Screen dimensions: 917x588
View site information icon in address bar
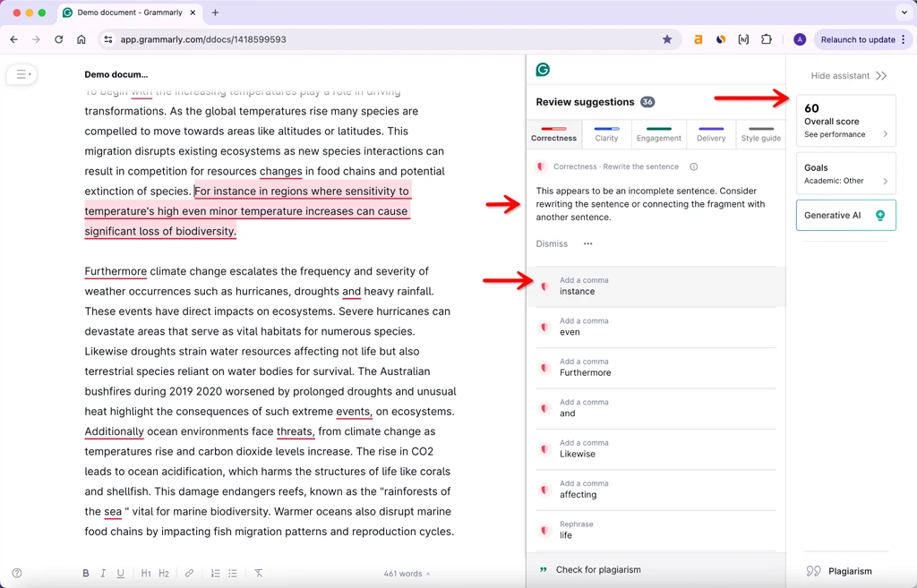107,39
